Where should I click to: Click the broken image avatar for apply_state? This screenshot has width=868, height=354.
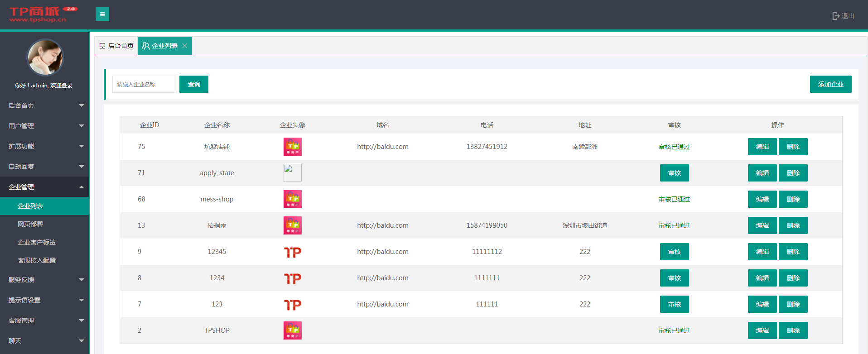(292, 173)
